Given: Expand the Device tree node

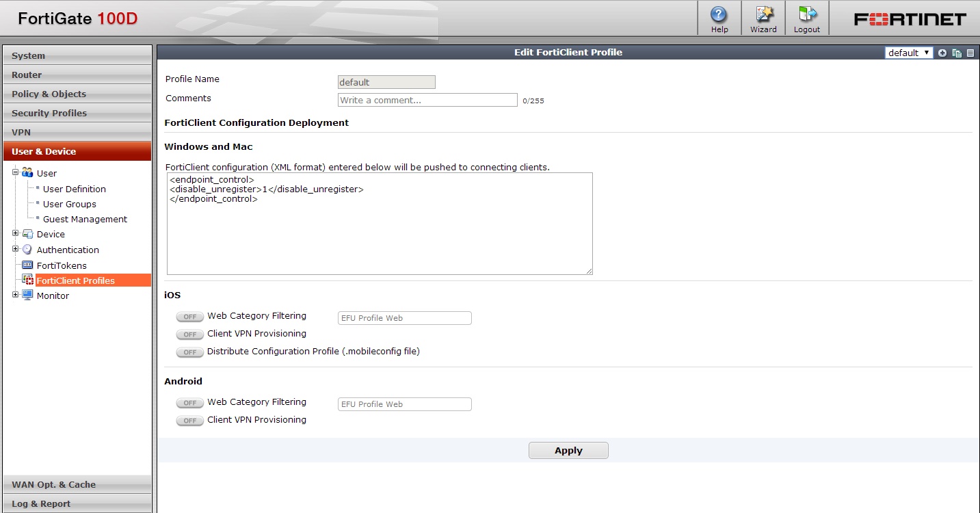Looking at the screenshot, I should tap(15, 233).
